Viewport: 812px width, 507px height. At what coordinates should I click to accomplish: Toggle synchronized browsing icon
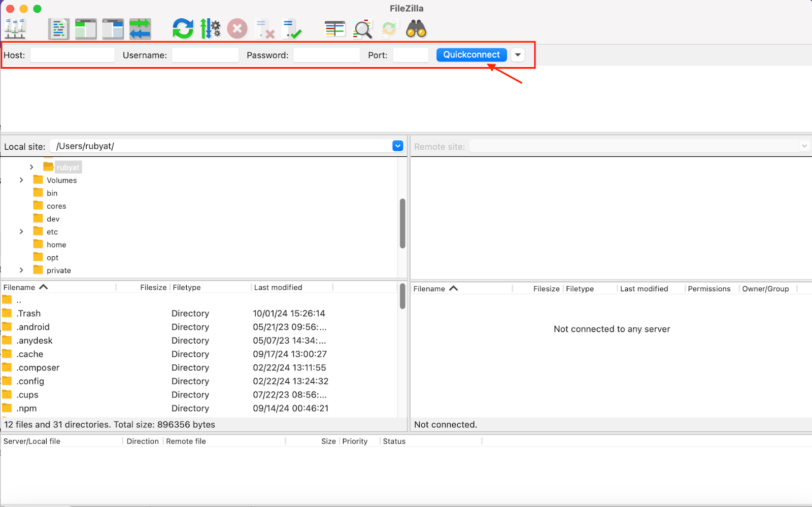tap(389, 29)
